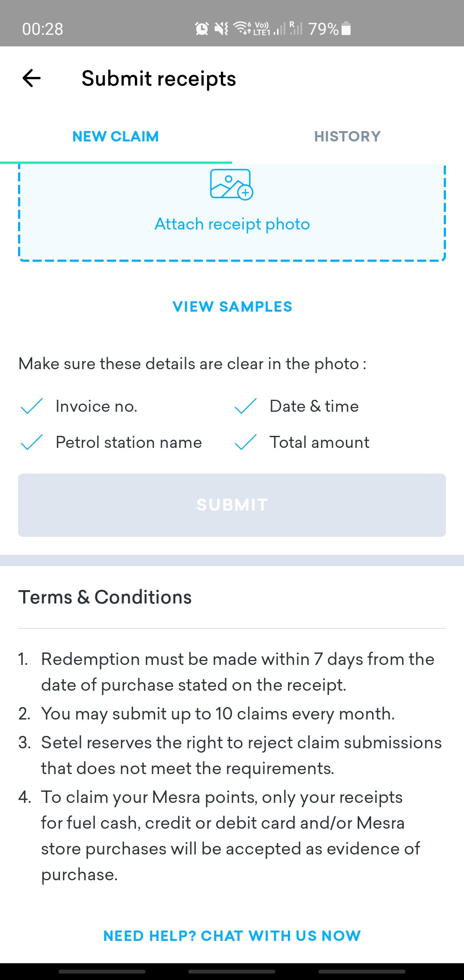Tap the Submit receipts page title

point(159,79)
